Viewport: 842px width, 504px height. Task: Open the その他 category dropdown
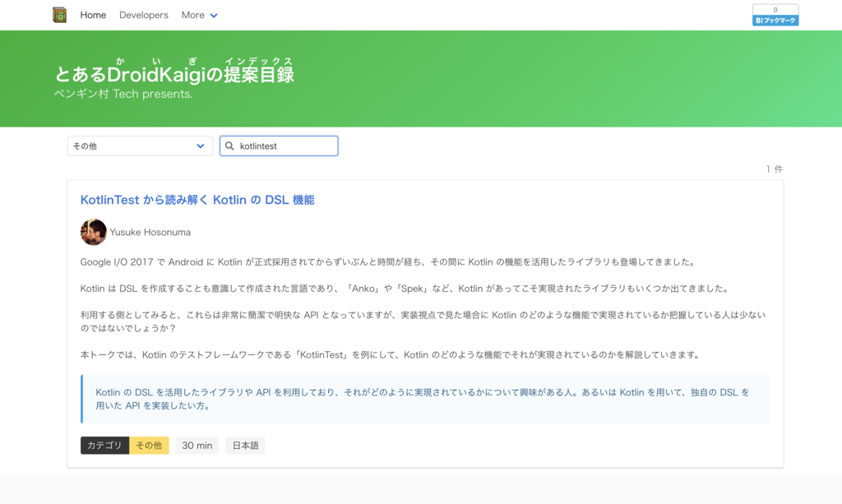(140, 146)
